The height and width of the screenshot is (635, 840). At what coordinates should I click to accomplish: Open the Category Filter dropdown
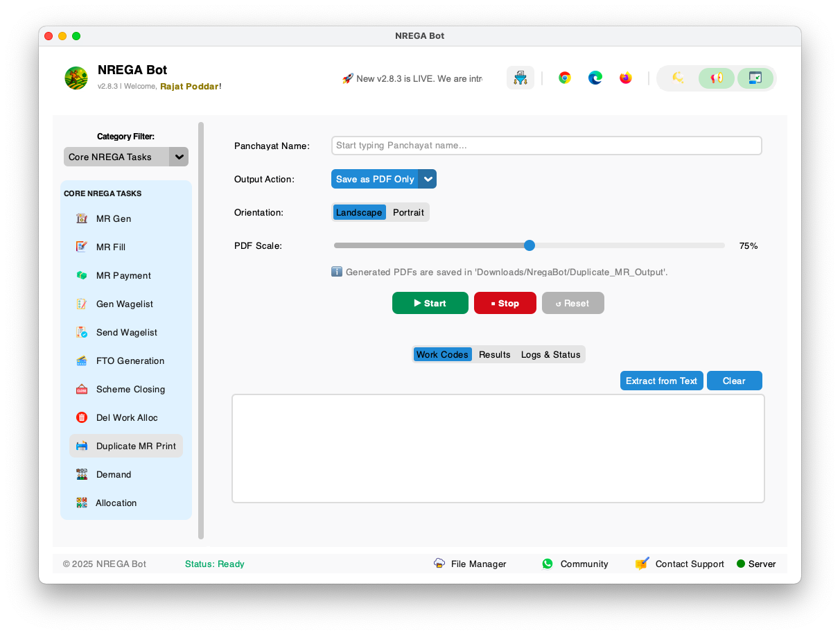(126, 157)
